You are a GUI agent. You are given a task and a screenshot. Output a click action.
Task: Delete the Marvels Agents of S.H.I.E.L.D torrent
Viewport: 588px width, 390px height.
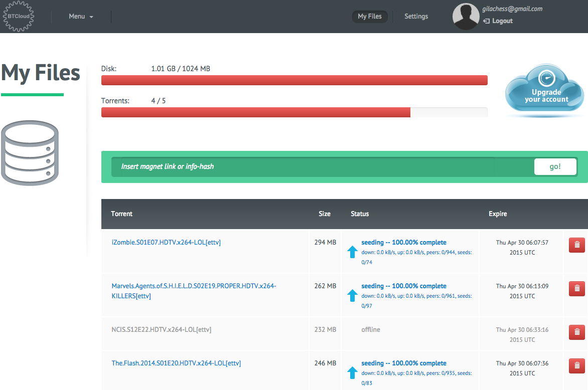pyautogui.click(x=577, y=288)
